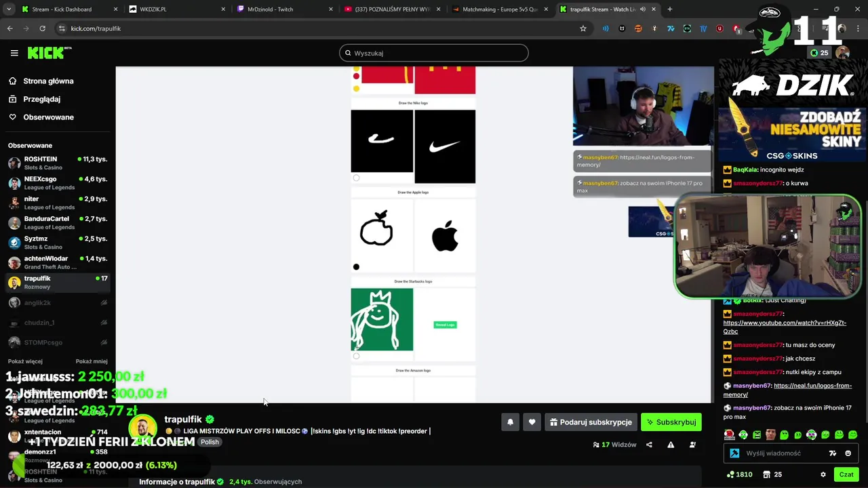868x488 pixels.
Task: Open a new browser tab
Action: click(x=669, y=9)
